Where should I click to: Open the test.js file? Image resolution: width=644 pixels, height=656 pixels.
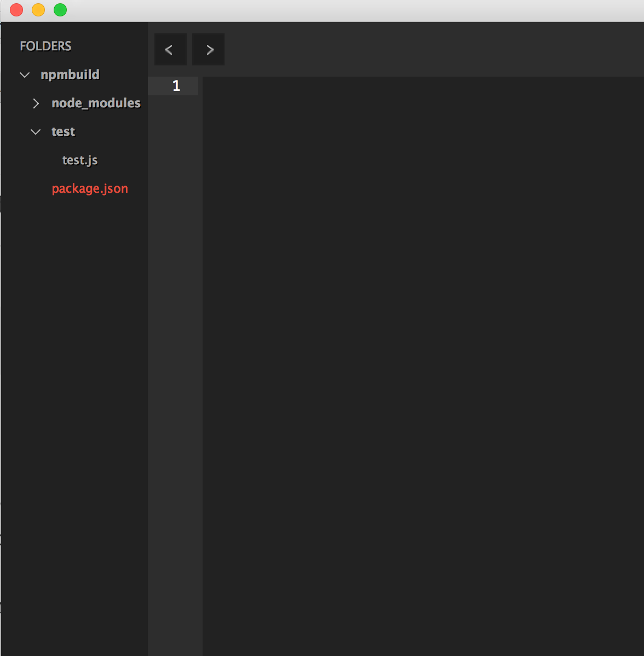point(80,160)
